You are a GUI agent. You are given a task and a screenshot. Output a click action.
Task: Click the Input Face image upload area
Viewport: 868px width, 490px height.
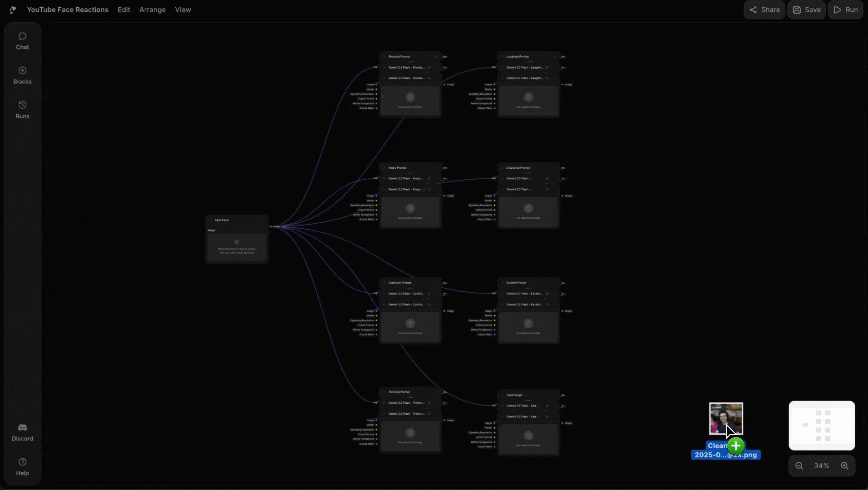(x=237, y=247)
